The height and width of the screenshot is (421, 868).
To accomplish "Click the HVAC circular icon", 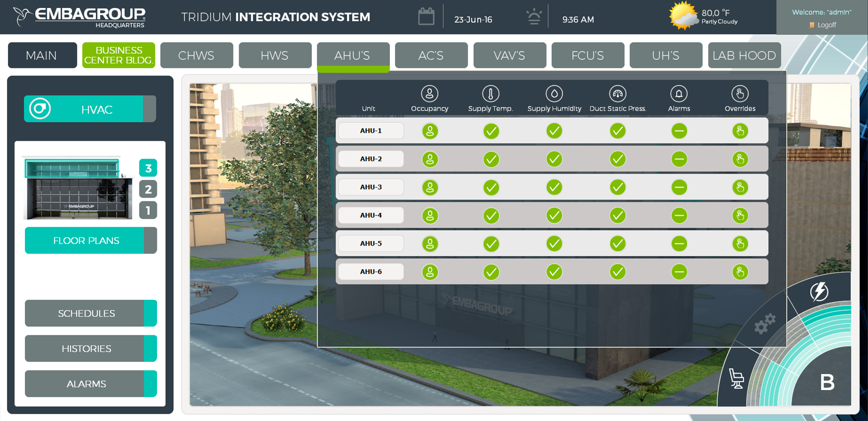I will click(40, 109).
